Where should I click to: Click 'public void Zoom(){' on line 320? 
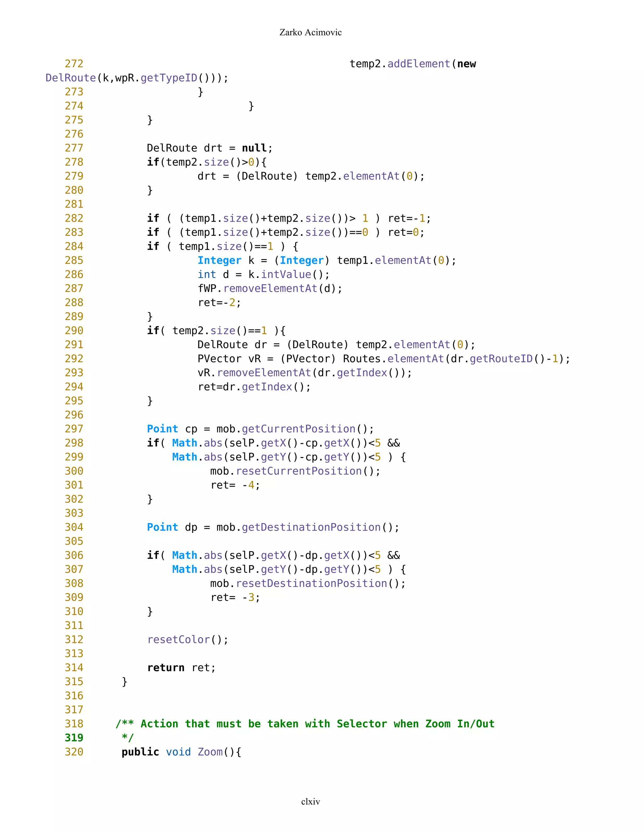[x=182, y=752]
